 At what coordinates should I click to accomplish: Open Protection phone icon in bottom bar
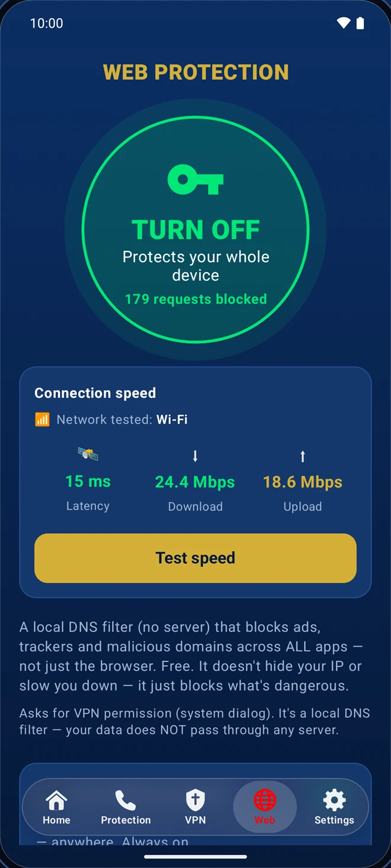click(126, 801)
